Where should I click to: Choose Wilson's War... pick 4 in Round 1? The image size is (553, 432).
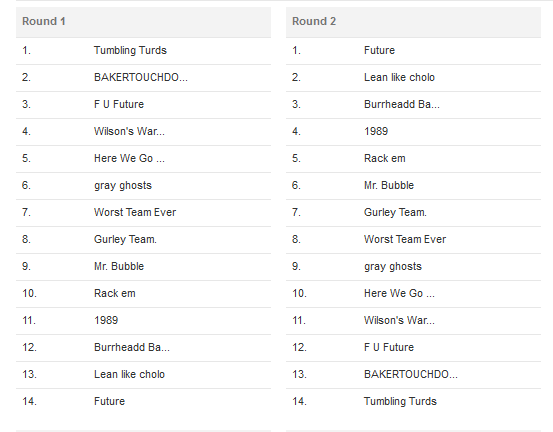(x=129, y=131)
